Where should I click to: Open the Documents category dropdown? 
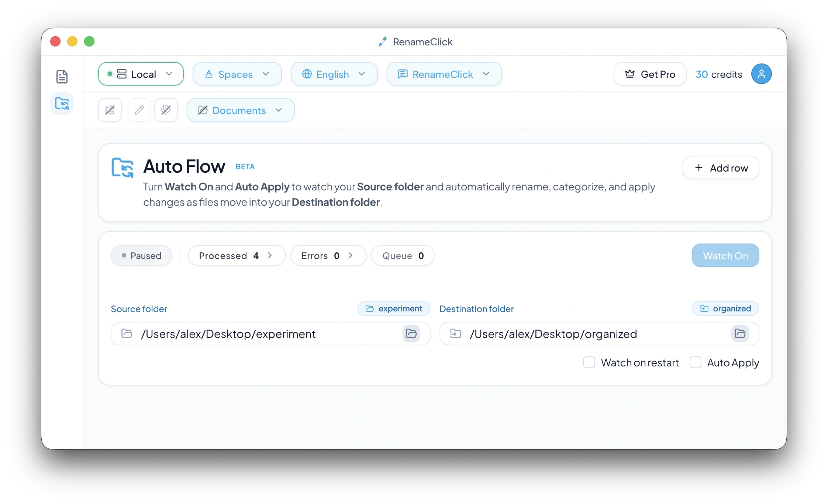(240, 110)
